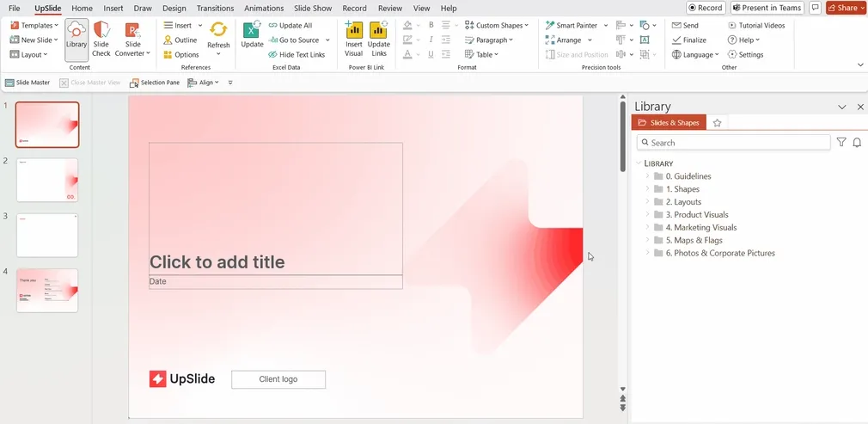Click the library notifications bell icon
Viewport: 868px width, 424px height.
point(857,143)
